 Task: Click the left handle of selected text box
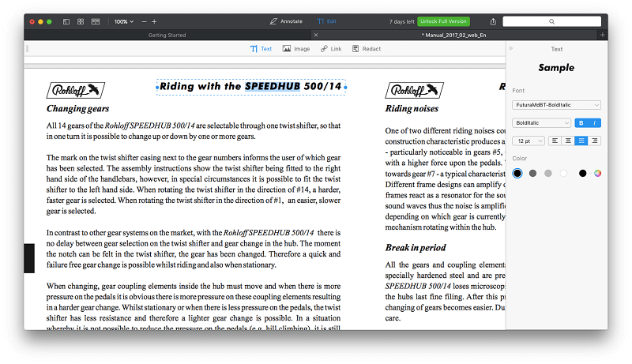[157, 87]
